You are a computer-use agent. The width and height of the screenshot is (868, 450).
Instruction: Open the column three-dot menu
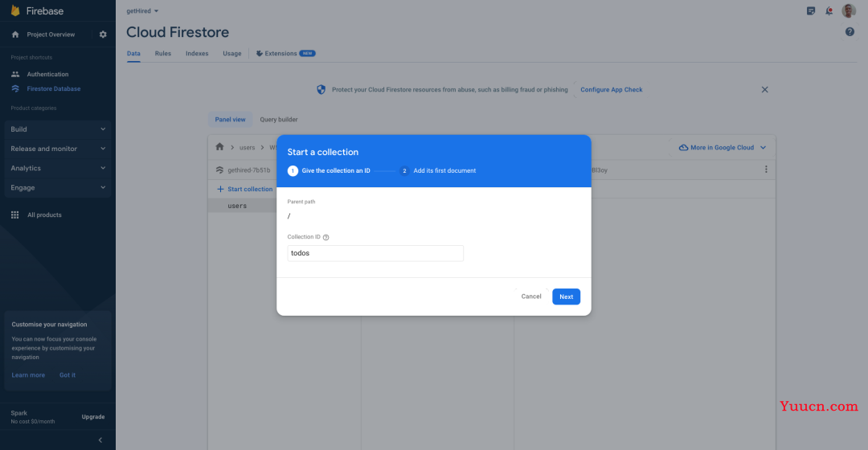click(766, 170)
